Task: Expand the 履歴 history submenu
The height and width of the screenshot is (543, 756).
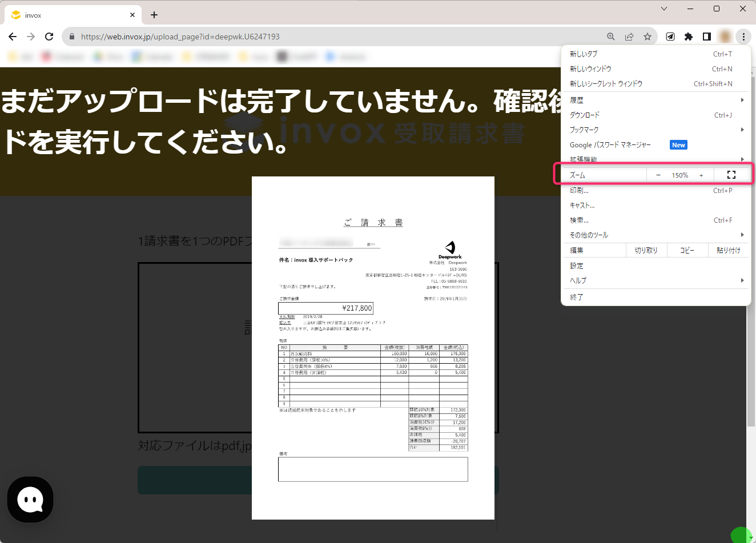Action: click(x=656, y=100)
